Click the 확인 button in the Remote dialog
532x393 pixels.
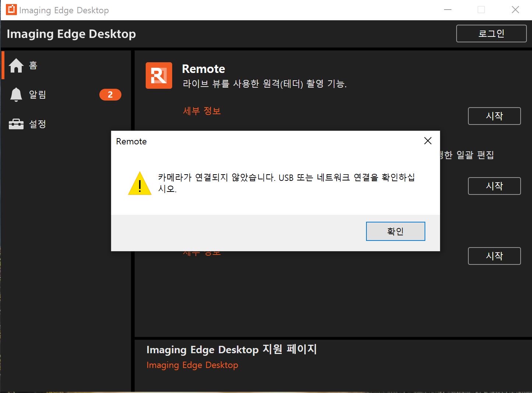396,231
